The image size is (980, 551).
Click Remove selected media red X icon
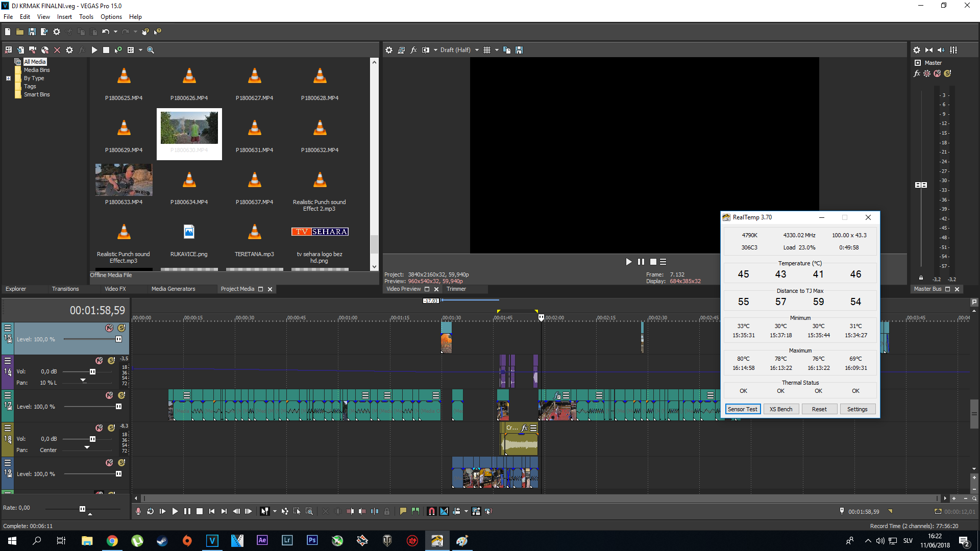click(x=57, y=50)
